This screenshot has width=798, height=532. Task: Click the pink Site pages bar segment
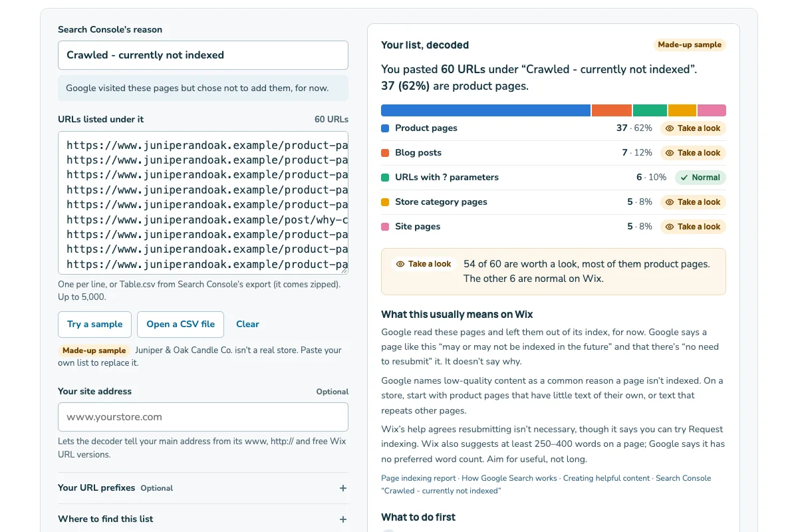click(x=712, y=110)
